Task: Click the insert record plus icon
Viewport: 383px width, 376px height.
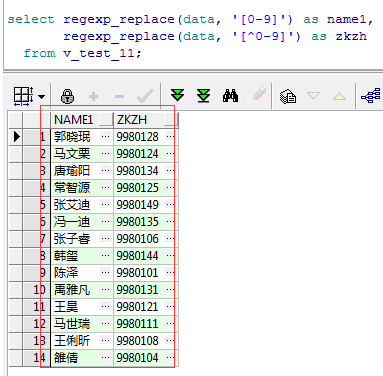Action: (x=94, y=97)
